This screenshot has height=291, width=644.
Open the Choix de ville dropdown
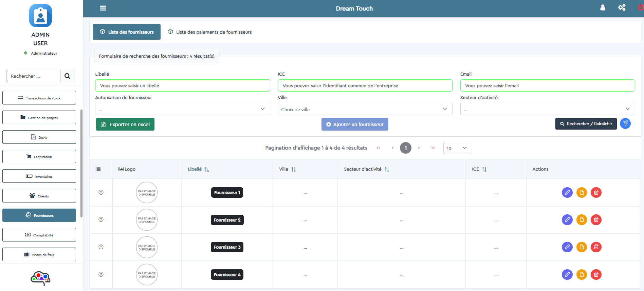tap(365, 109)
